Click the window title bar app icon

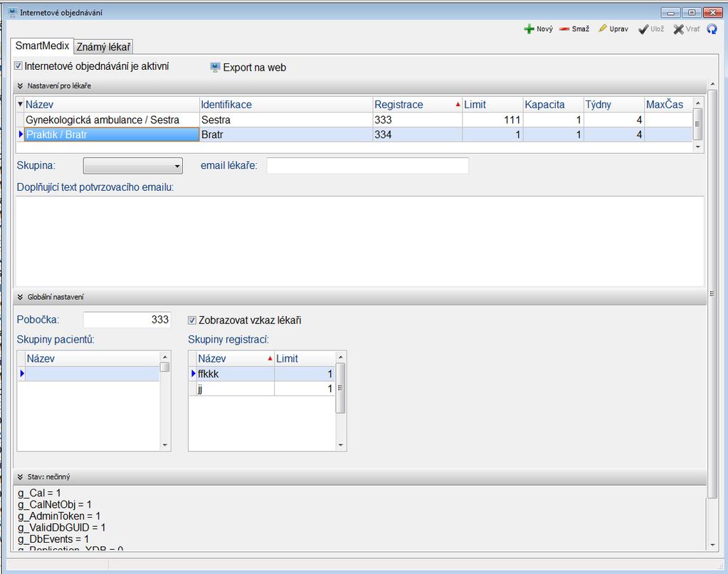[13, 12]
